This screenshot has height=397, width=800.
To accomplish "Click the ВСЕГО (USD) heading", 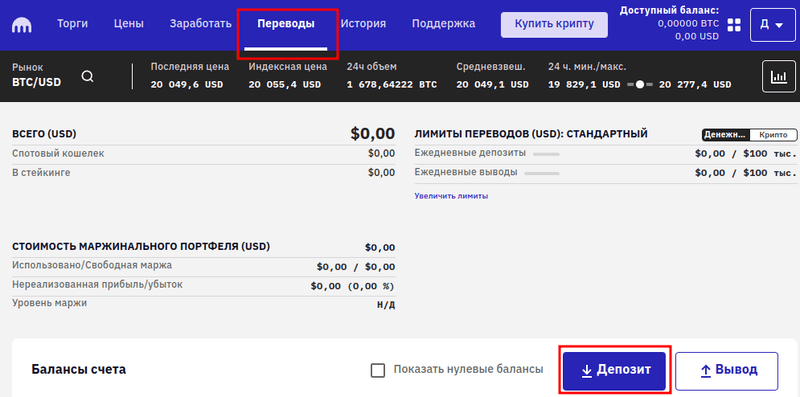I will point(44,135).
